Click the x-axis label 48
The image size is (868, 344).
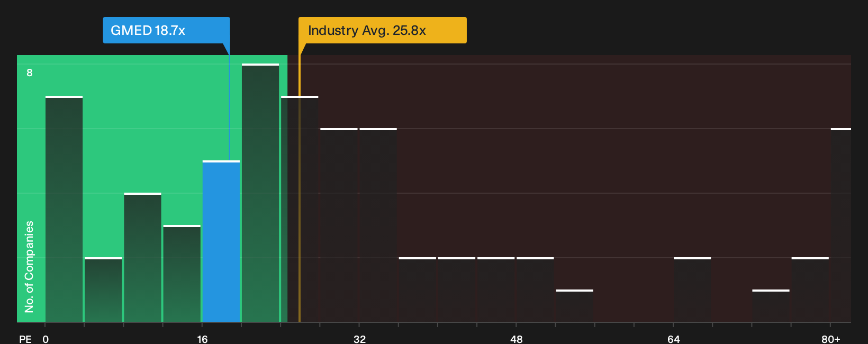click(x=517, y=339)
